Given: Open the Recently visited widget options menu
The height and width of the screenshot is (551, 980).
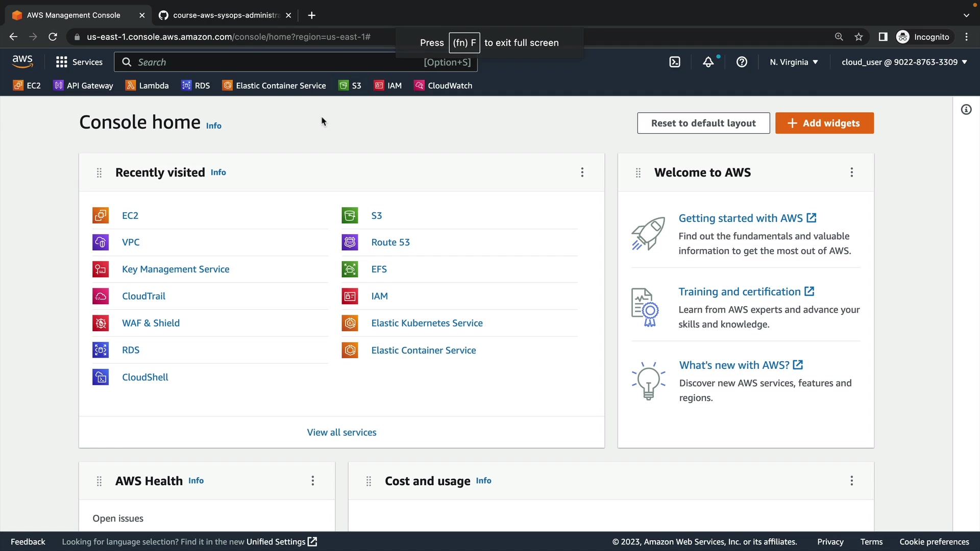Looking at the screenshot, I should (582, 172).
